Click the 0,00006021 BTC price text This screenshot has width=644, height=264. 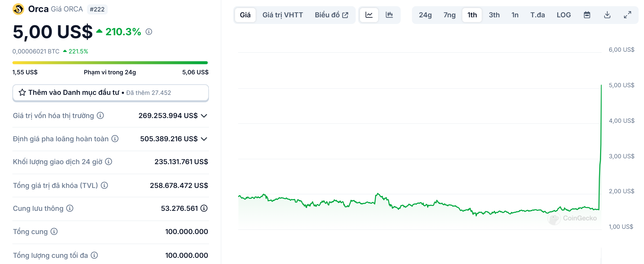[x=36, y=51]
